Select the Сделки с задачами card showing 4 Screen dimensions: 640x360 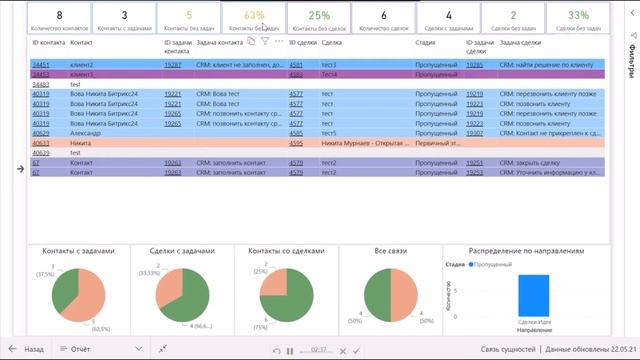click(x=449, y=18)
